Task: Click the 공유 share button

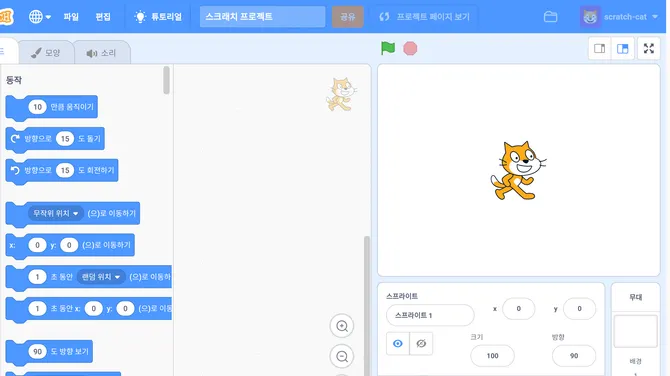Action: coord(348,17)
